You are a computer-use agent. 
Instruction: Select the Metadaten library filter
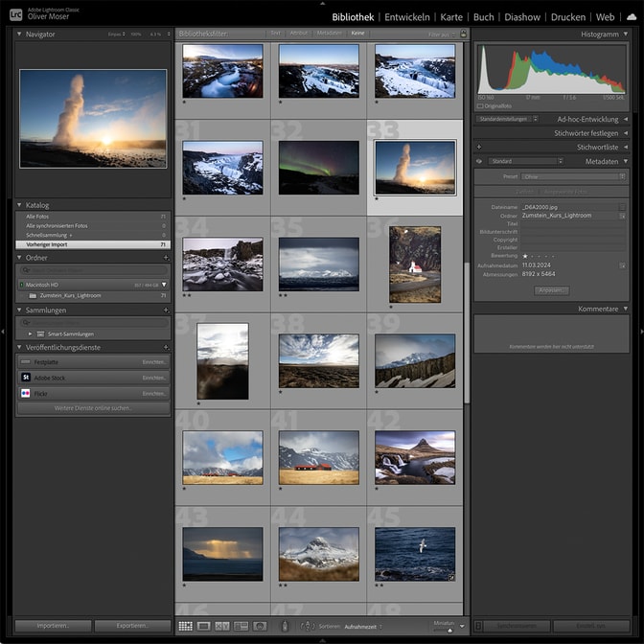point(329,34)
